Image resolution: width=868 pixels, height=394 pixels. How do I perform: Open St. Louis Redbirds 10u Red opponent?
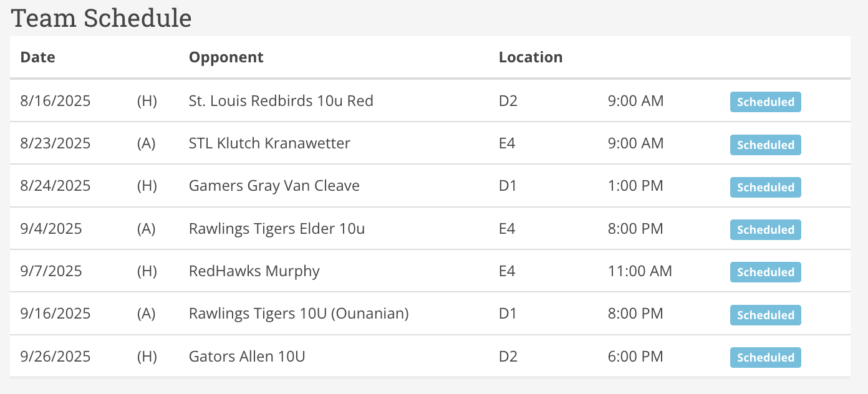(x=281, y=101)
